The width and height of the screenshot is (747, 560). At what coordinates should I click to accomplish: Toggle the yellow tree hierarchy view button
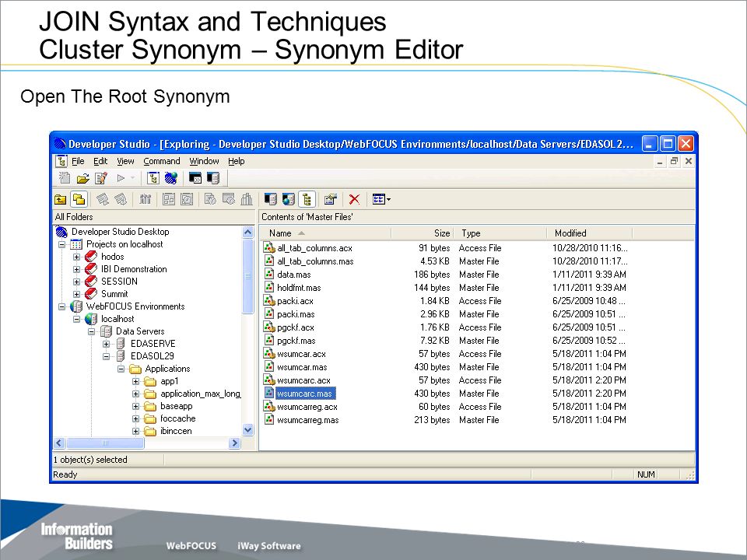pyautogui.click(x=307, y=200)
